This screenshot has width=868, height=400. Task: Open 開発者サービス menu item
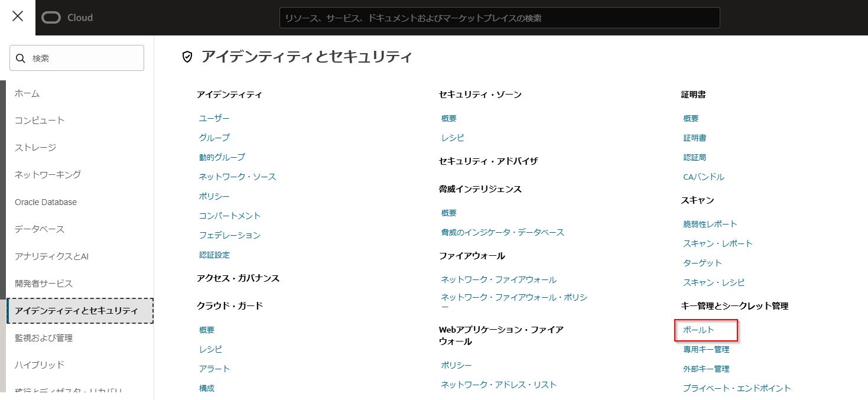44,284
